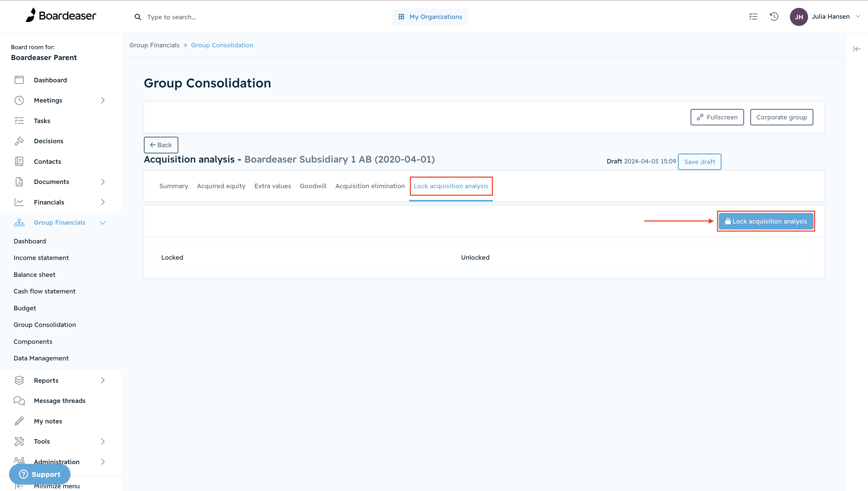Open the Extra values tab
Screen dimensions: 868x491
point(272,186)
